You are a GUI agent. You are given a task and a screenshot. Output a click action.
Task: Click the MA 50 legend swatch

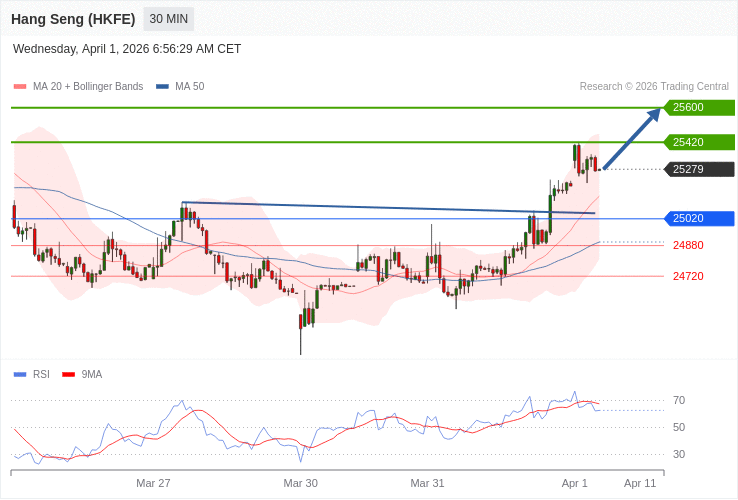click(x=162, y=87)
